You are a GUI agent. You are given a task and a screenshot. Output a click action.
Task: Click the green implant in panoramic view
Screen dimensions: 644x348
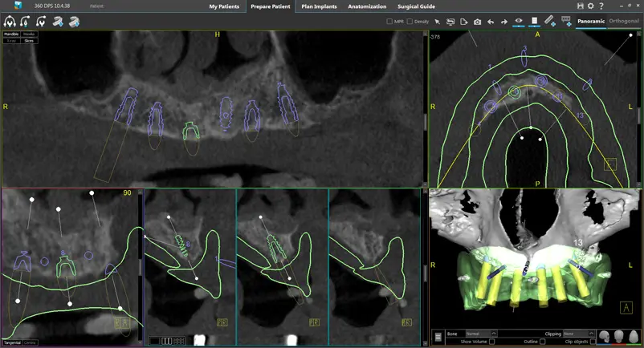(x=190, y=132)
